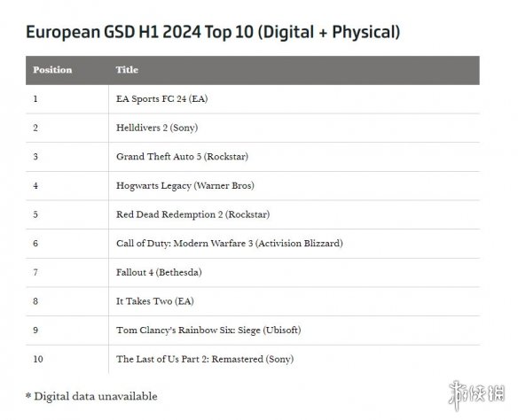Click the Digital data unavailable footnote
Image resolution: width=518 pixels, height=420 pixels.
click(96, 396)
